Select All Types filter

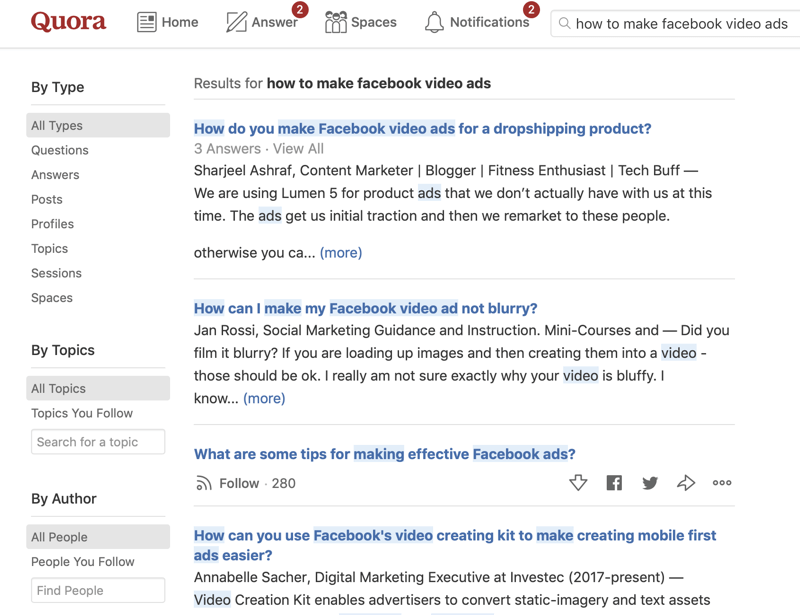tap(98, 125)
